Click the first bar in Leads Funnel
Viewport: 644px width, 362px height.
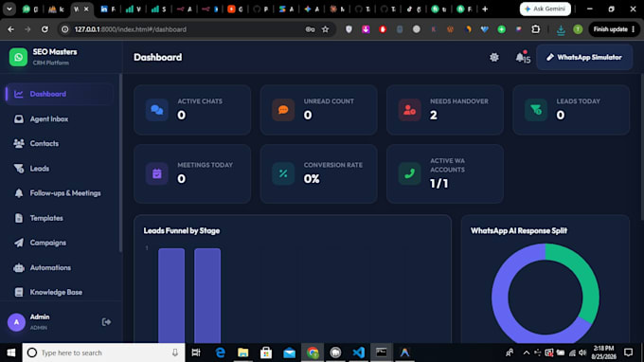pos(171,295)
